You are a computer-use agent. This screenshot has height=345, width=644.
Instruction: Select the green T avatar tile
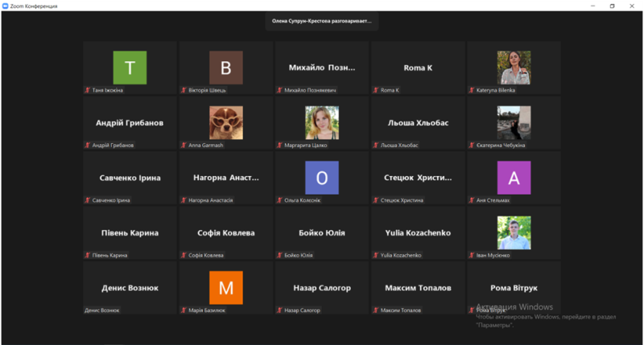click(x=130, y=68)
